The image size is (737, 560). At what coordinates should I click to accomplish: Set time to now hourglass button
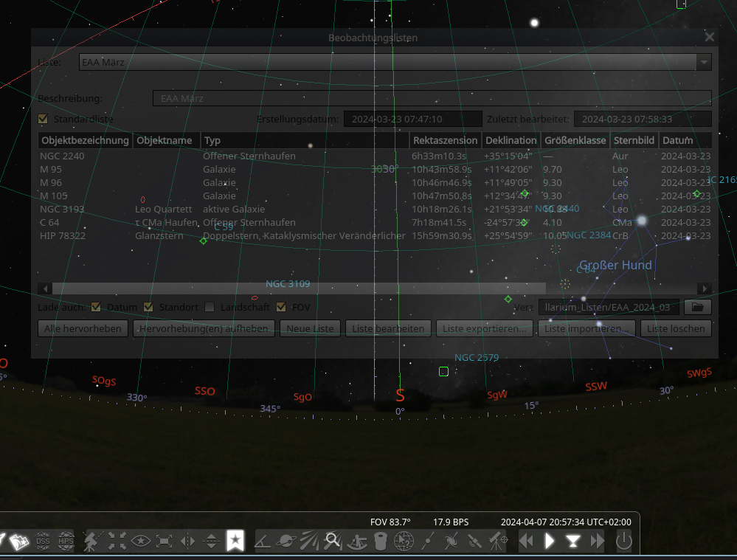[573, 542]
